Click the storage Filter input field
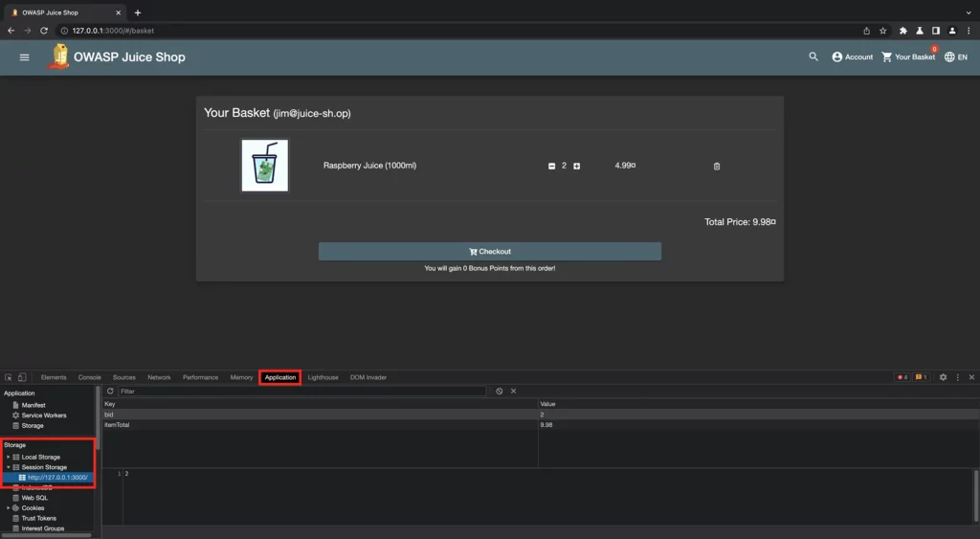 point(301,392)
